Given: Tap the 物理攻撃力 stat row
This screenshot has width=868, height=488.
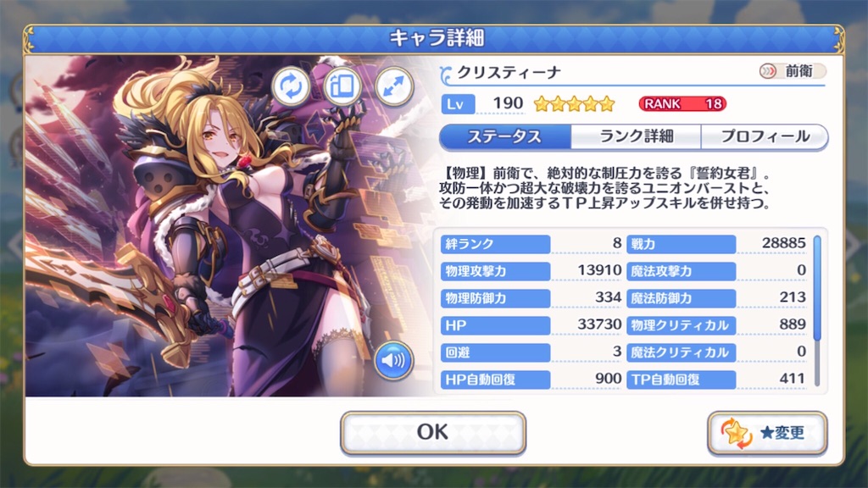Looking at the screenshot, I should click(x=531, y=271).
